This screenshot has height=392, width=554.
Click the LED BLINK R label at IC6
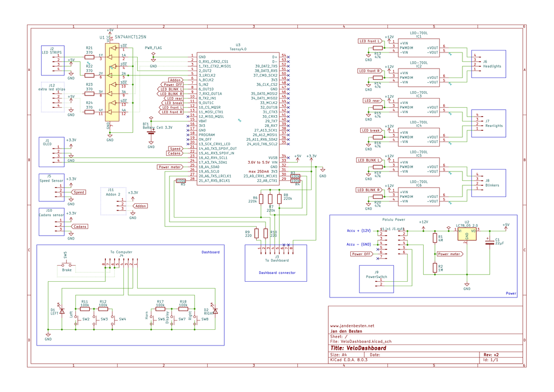(368, 190)
